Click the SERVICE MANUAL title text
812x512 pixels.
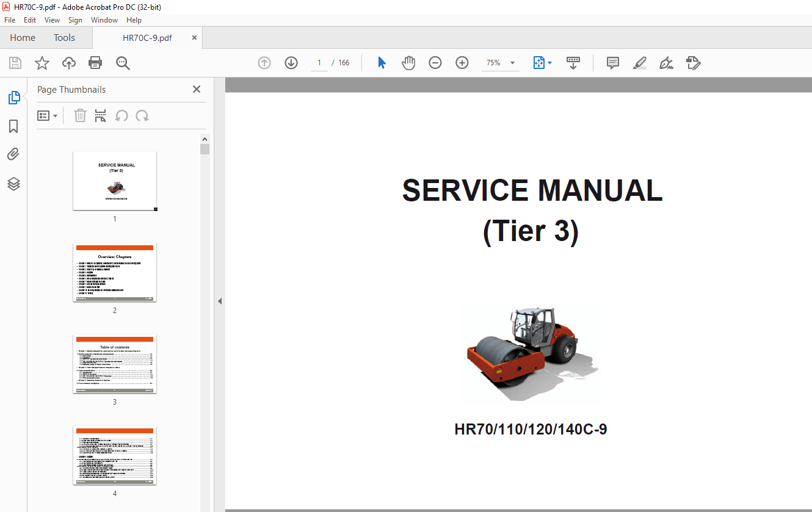click(x=532, y=191)
